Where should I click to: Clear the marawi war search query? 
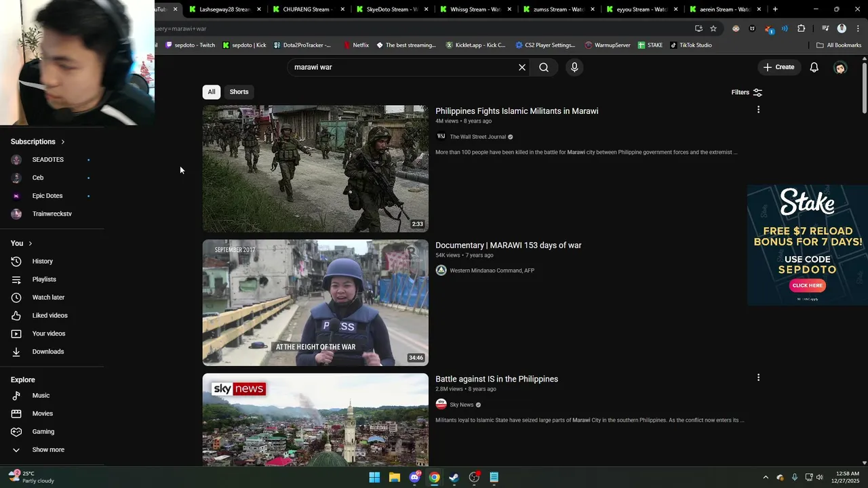(x=522, y=67)
